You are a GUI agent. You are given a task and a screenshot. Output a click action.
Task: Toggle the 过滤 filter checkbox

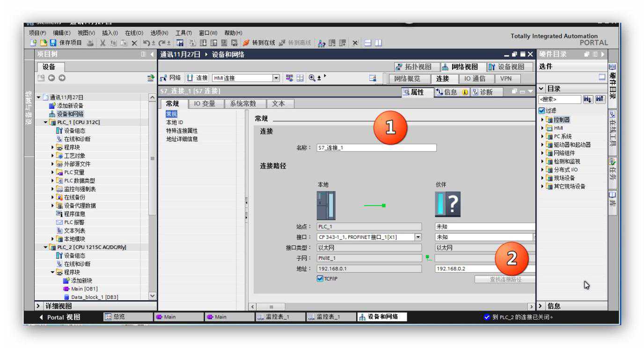click(542, 111)
